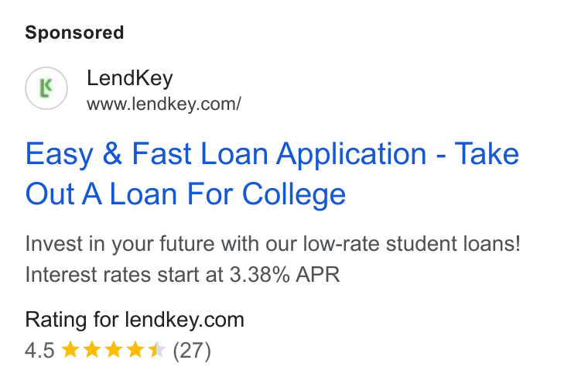Screen dimensions: 588x384
Task: Open the www.lendkey.com/ display URL
Action: 164,104
